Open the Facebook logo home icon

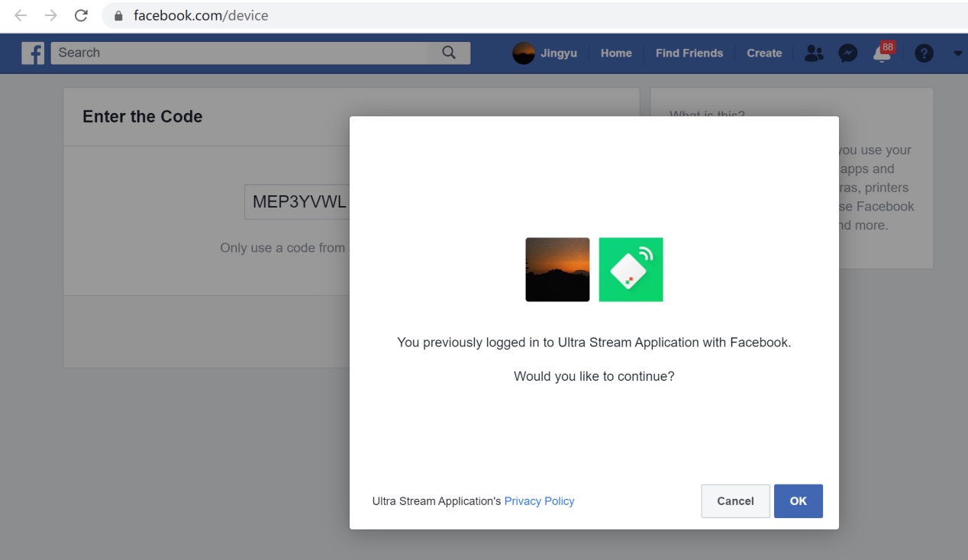[33, 53]
